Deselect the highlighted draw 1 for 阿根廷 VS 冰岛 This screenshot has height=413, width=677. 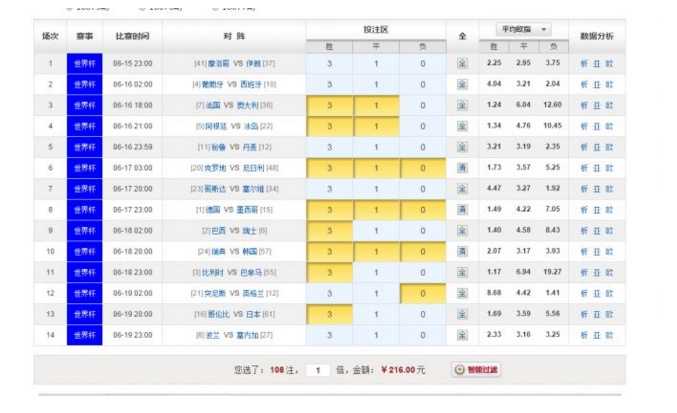(376, 126)
